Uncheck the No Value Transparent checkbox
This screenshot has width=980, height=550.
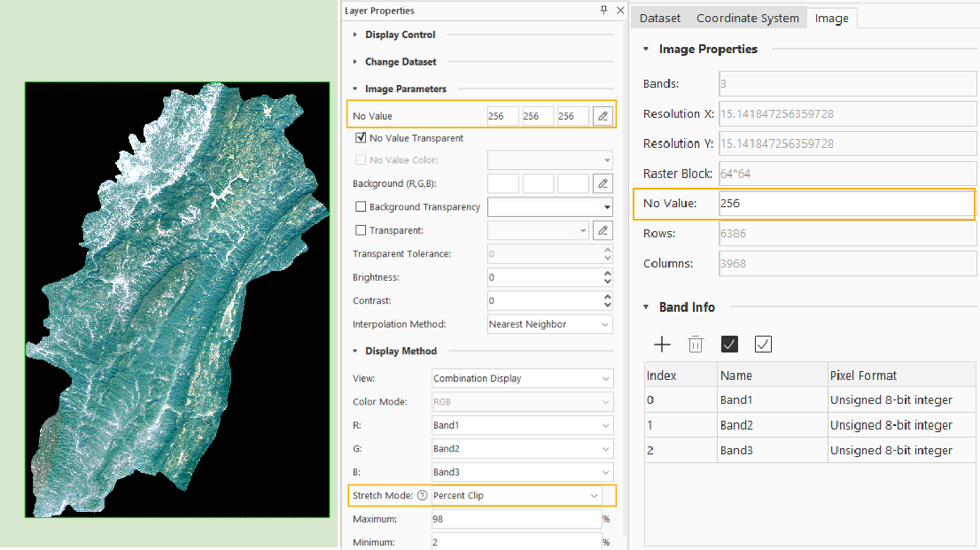pos(361,138)
